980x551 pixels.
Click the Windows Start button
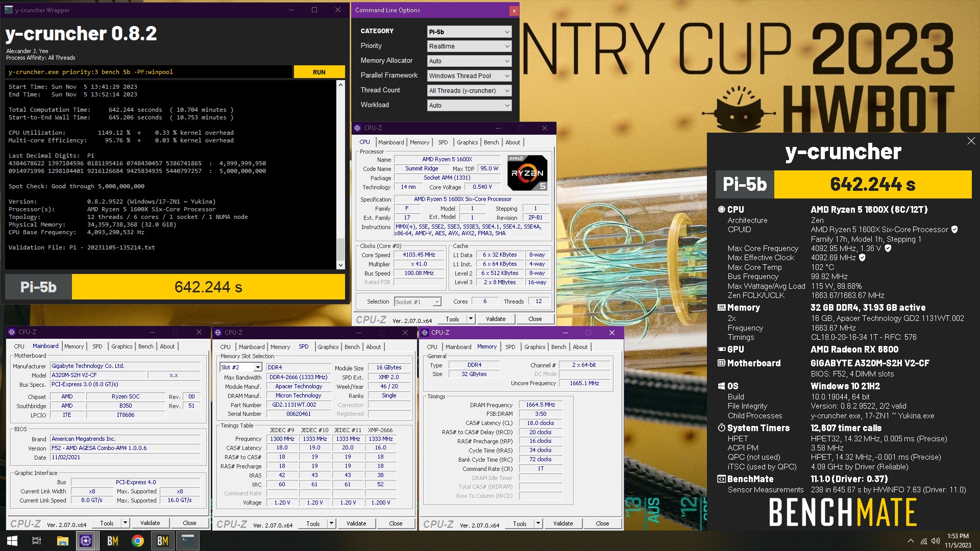tap(12, 541)
